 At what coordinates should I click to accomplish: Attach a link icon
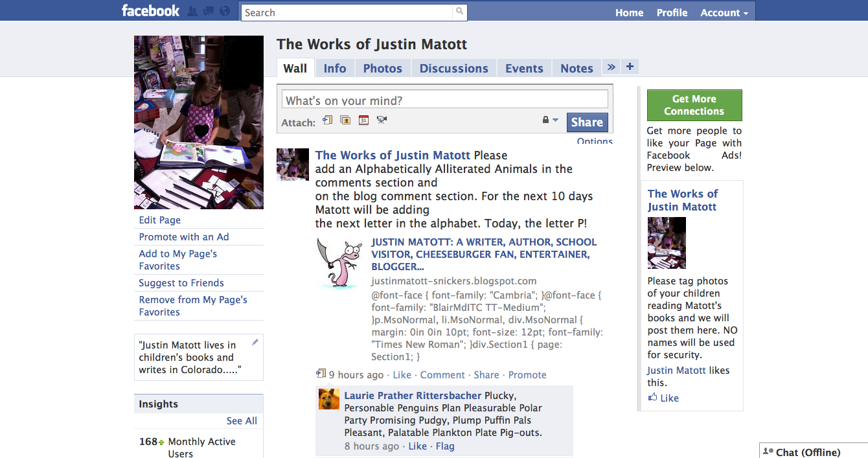click(x=327, y=120)
